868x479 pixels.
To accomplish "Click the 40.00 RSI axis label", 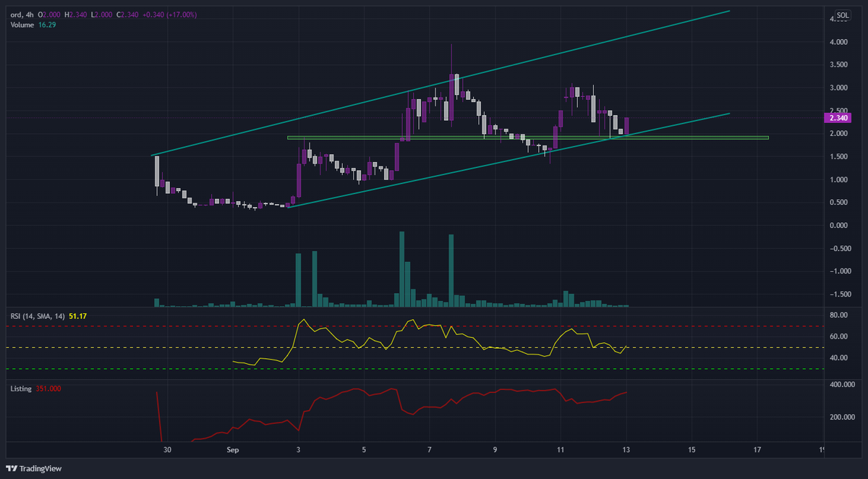I will 839,357.
